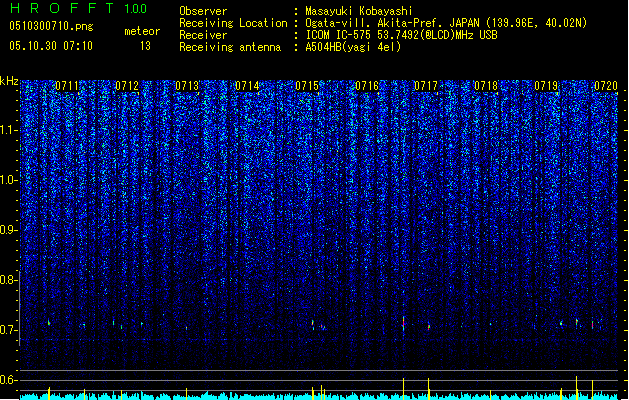Viewport: 629px width, 400px height.
Task: Click the 0719 time marker
Action: [546, 86]
